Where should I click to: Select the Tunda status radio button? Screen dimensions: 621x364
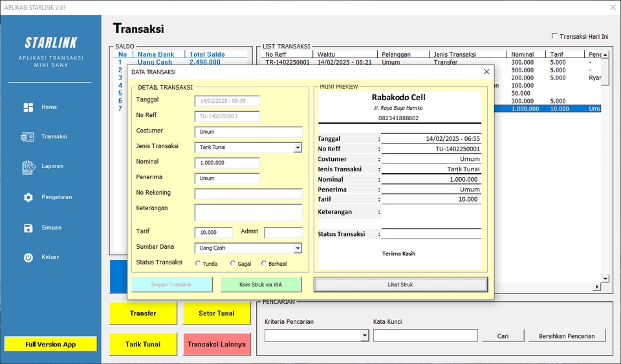pyautogui.click(x=198, y=264)
